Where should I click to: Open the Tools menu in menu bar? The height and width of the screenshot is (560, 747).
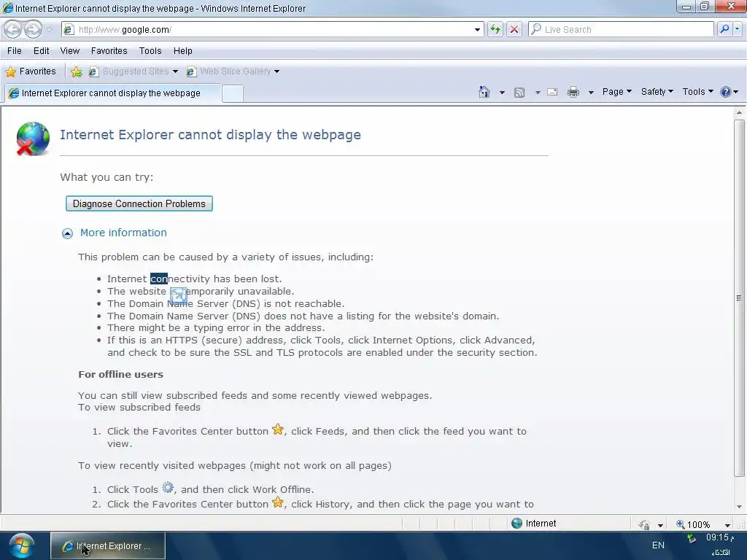point(150,51)
